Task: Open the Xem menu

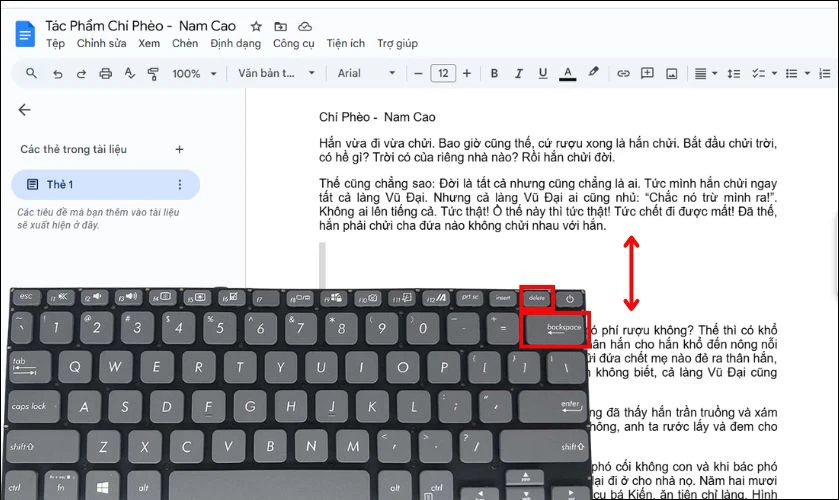Action: tap(149, 43)
